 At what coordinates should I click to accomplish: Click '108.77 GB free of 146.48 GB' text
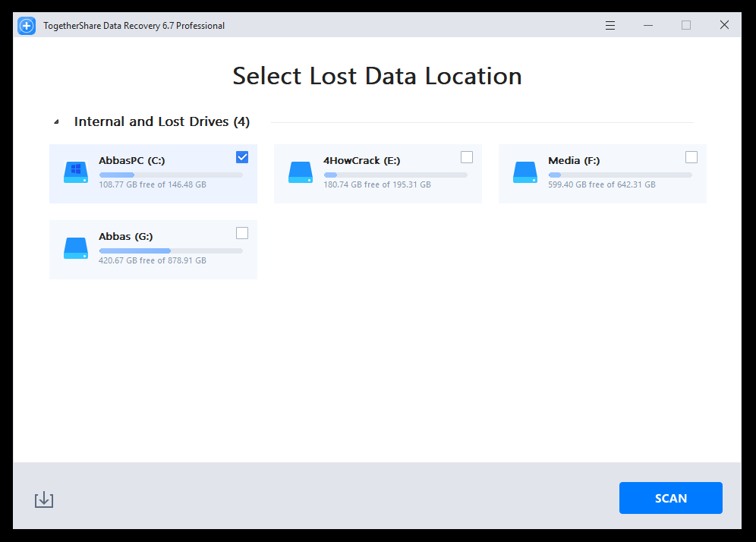pyautogui.click(x=153, y=184)
